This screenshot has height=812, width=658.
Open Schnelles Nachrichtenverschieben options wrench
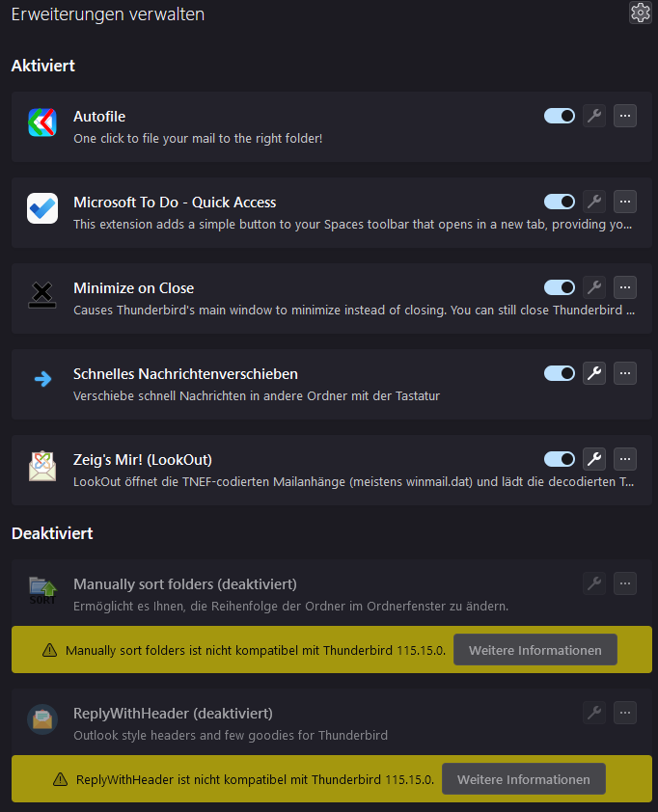pyautogui.click(x=594, y=373)
